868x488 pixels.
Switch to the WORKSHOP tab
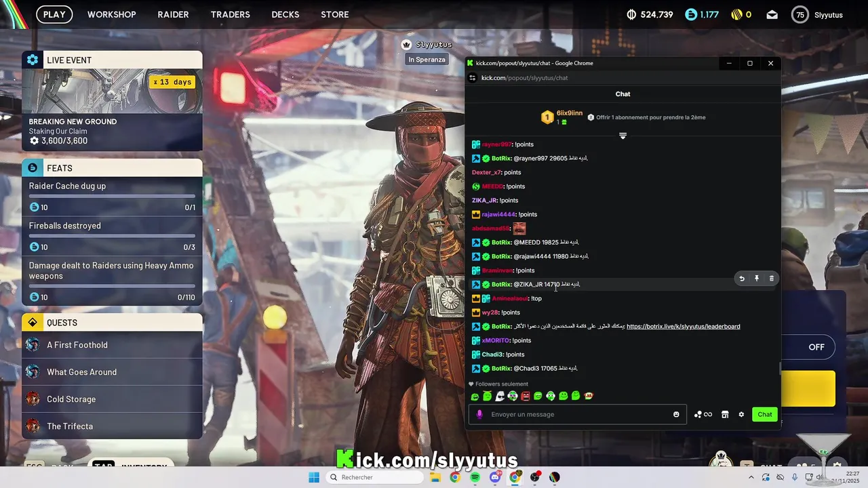[x=112, y=14]
